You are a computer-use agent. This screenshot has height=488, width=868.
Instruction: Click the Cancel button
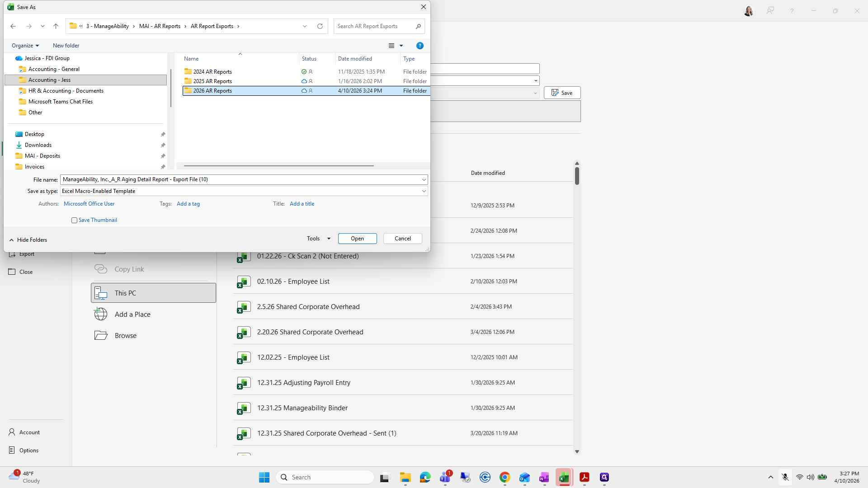[x=402, y=239]
